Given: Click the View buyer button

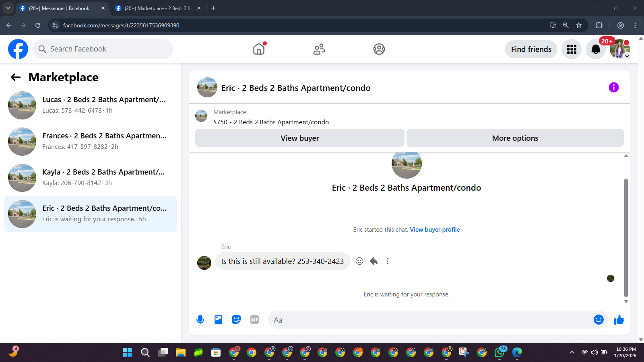Looking at the screenshot, I should click(300, 138).
